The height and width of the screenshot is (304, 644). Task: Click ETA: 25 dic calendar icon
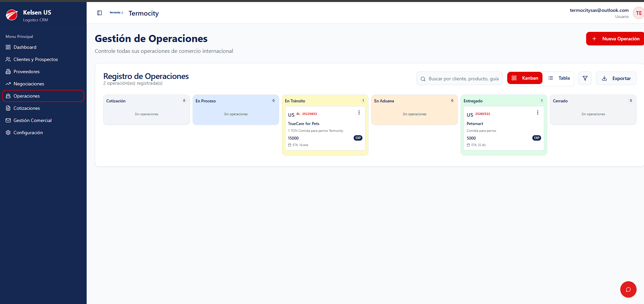tap(468, 145)
